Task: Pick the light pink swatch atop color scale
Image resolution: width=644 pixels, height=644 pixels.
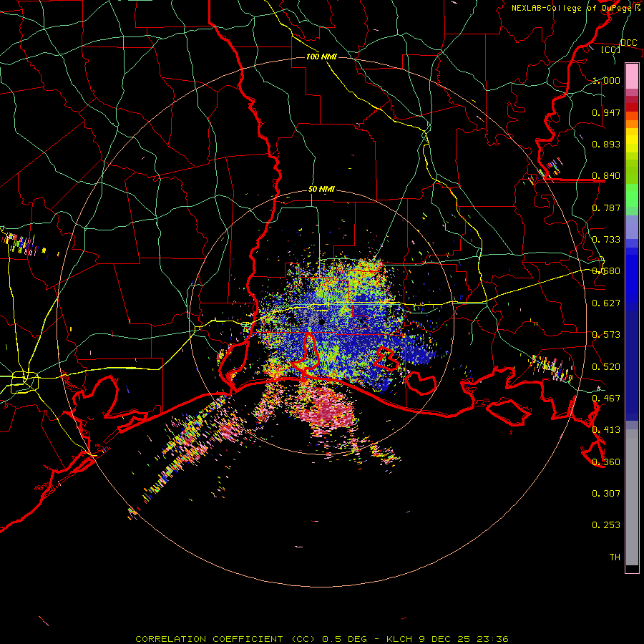Action: pos(632,76)
